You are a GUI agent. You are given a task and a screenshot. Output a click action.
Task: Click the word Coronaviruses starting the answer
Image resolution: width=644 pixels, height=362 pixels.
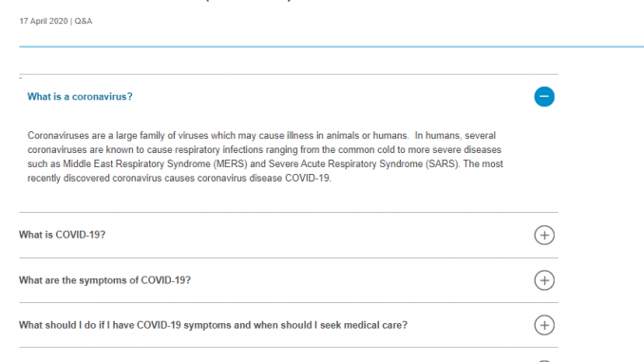pos(58,136)
